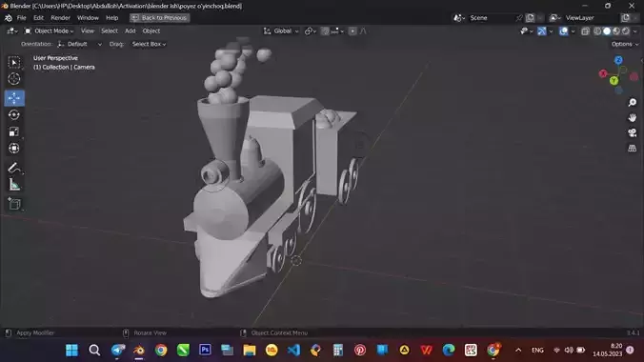This screenshot has height=362, width=644.
Task: Toggle proportional editing button
Action: pos(352,30)
